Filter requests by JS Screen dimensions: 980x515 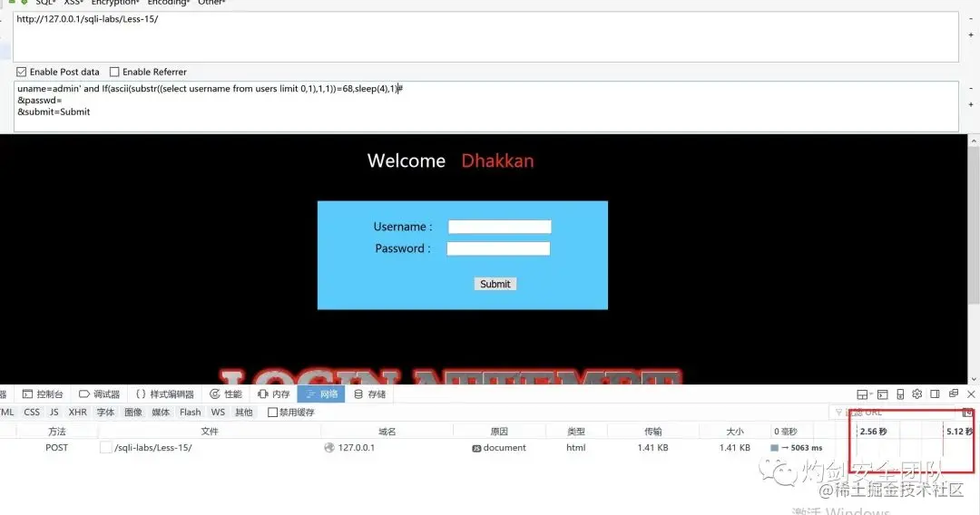click(54, 412)
